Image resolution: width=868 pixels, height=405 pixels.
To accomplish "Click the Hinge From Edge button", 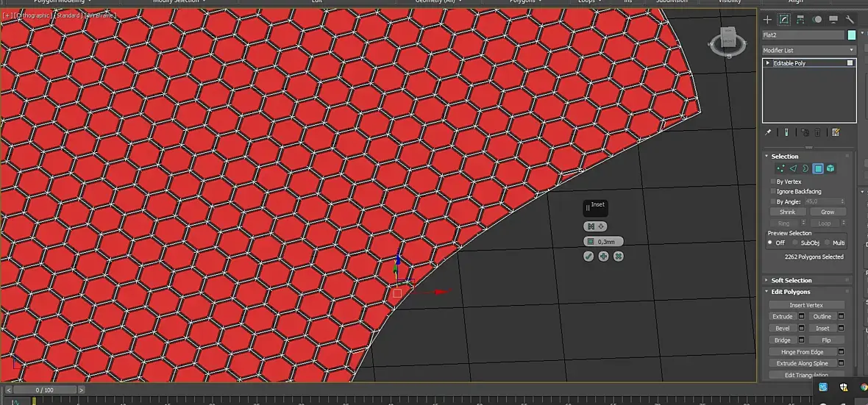I will [802, 352].
